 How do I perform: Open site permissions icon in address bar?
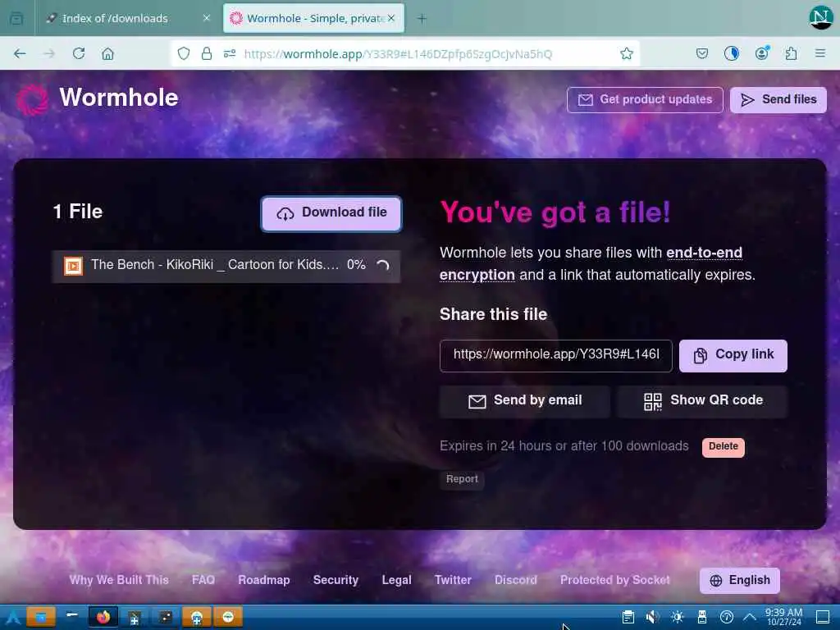[x=230, y=53]
